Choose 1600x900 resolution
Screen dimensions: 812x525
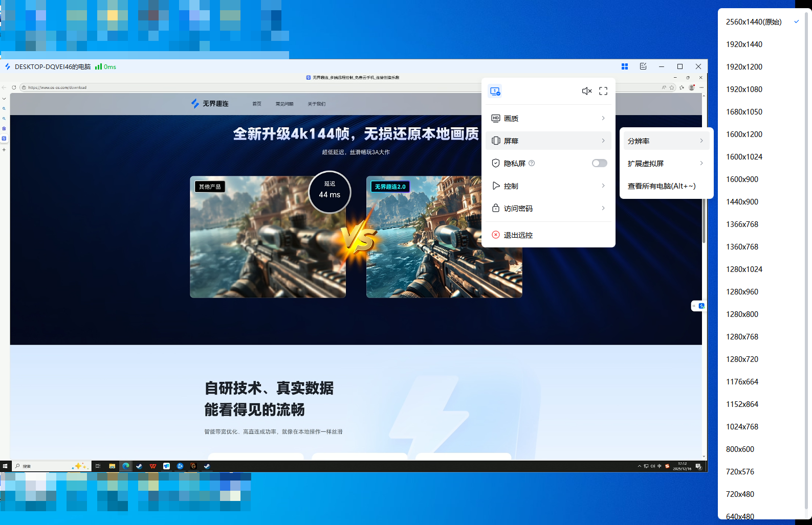click(x=762, y=179)
